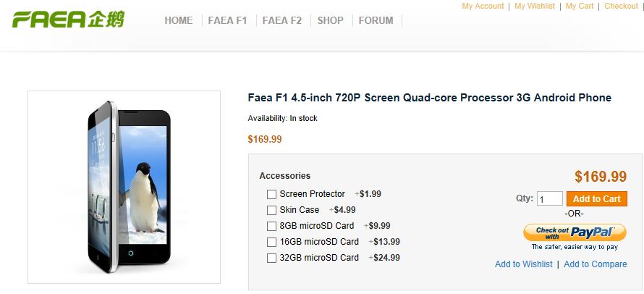Click Add to Wishlist link
The height and width of the screenshot is (294, 644).
(523, 264)
